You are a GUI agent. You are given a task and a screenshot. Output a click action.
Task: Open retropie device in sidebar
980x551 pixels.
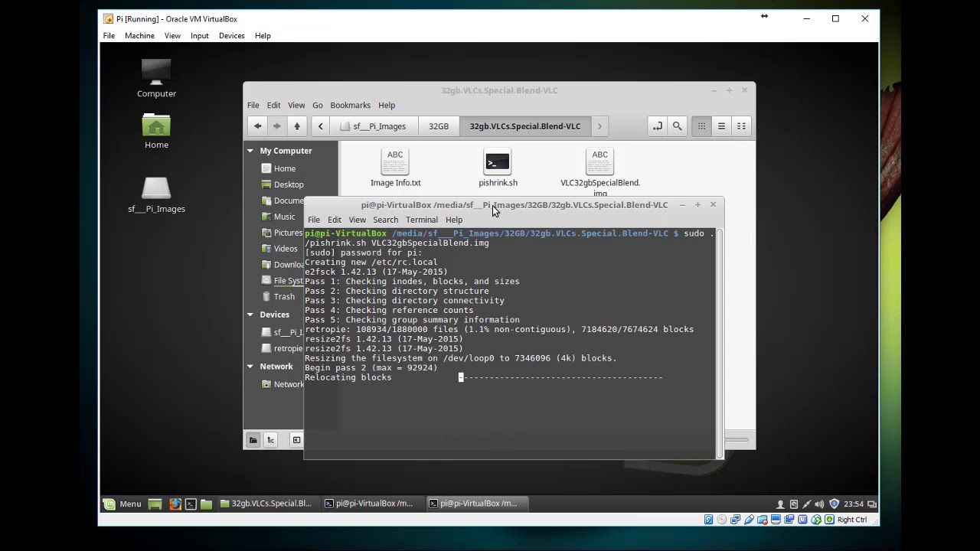tap(283, 348)
